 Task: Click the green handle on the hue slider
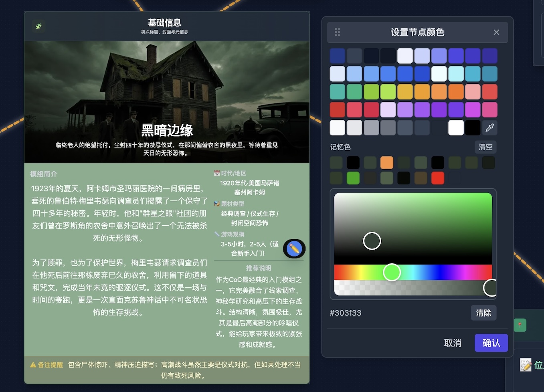[x=392, y=273]
